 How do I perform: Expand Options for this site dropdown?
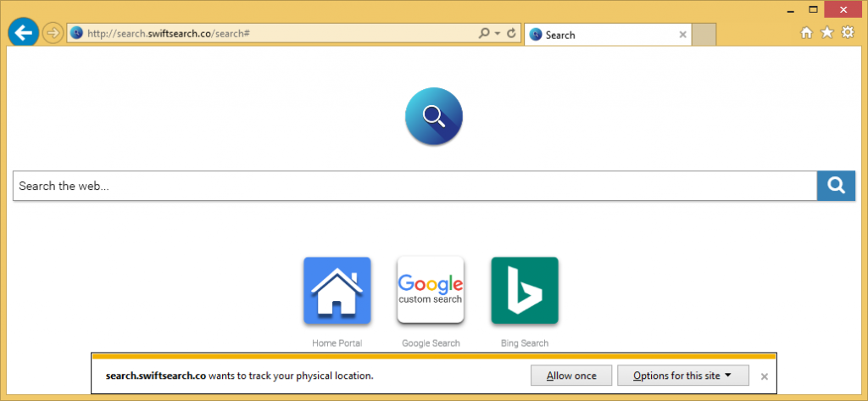coord(682,376)
